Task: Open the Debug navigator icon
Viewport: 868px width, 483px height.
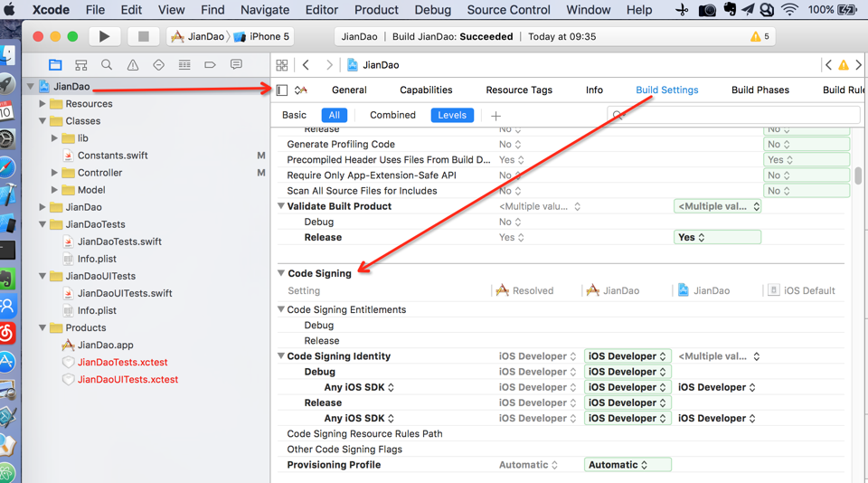Action: pyautogui.click(x=184, y=65)
